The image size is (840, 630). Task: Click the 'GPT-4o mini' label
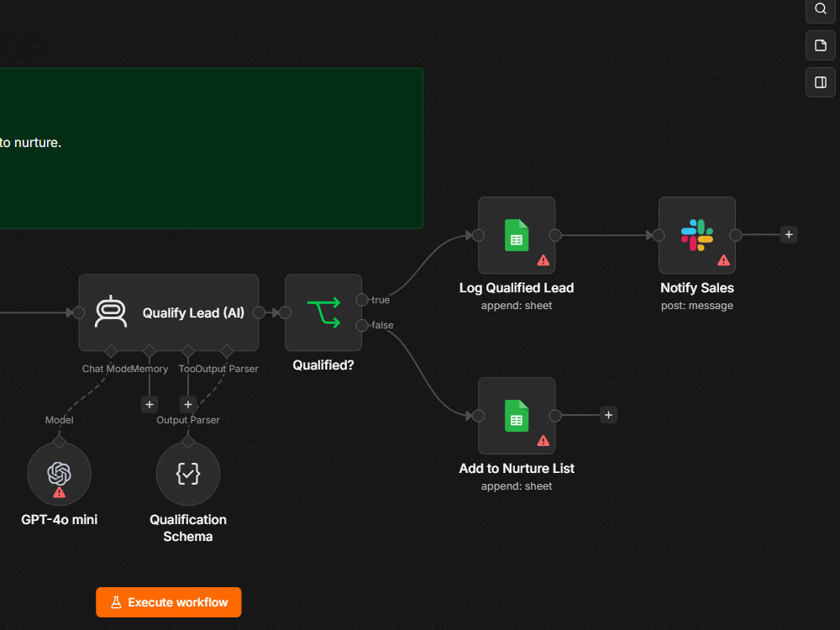point(60,520)
